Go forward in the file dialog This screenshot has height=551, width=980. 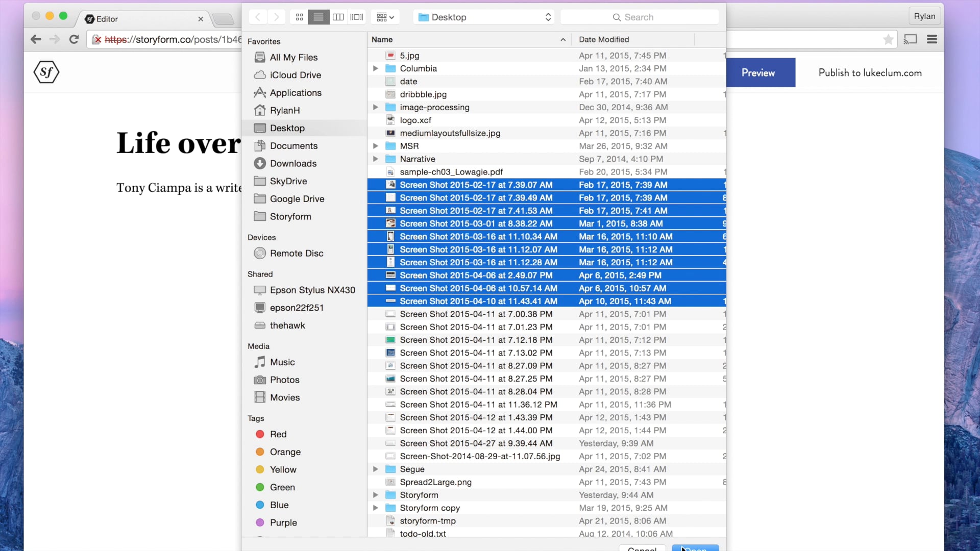click(277, 17)
